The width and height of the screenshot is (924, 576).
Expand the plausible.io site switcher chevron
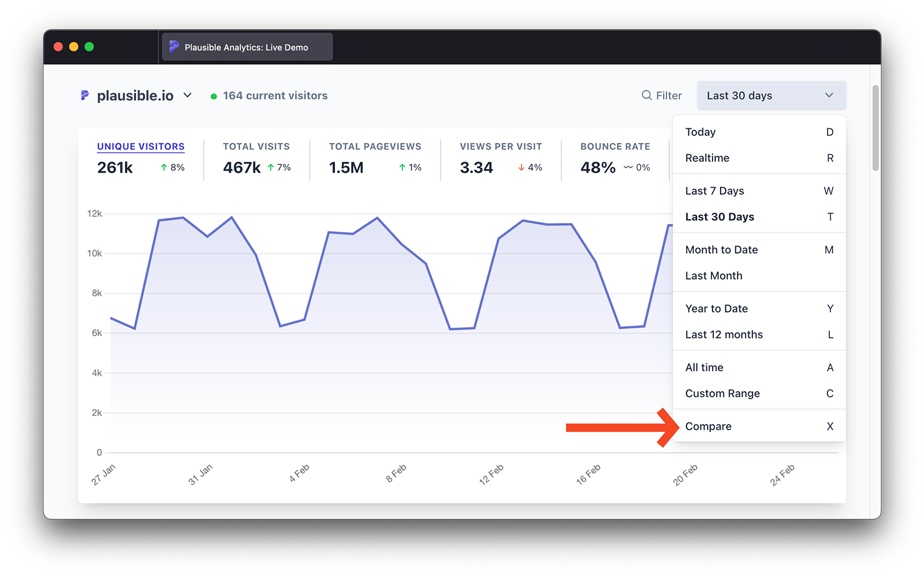pyautogui.click(x=188, y=95)
